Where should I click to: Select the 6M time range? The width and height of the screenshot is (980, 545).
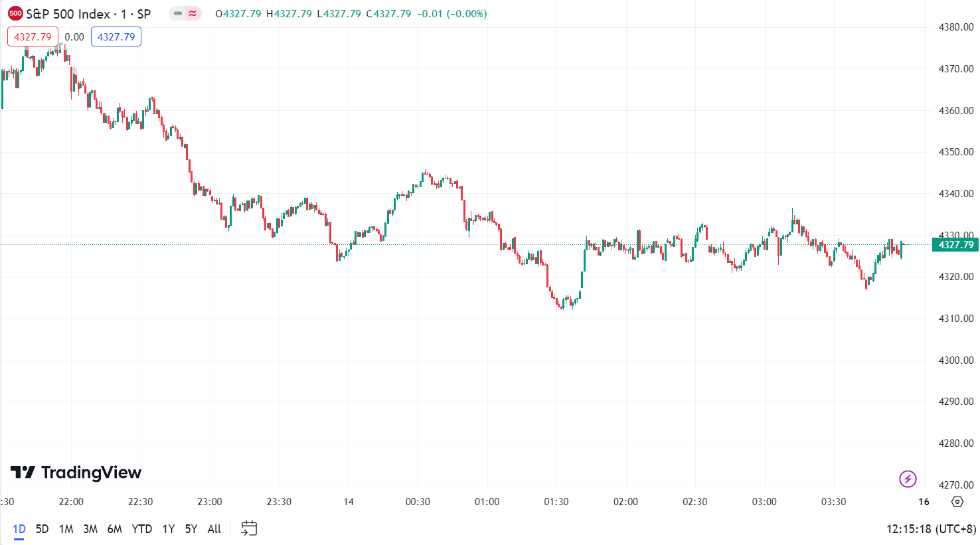point(115,529)
